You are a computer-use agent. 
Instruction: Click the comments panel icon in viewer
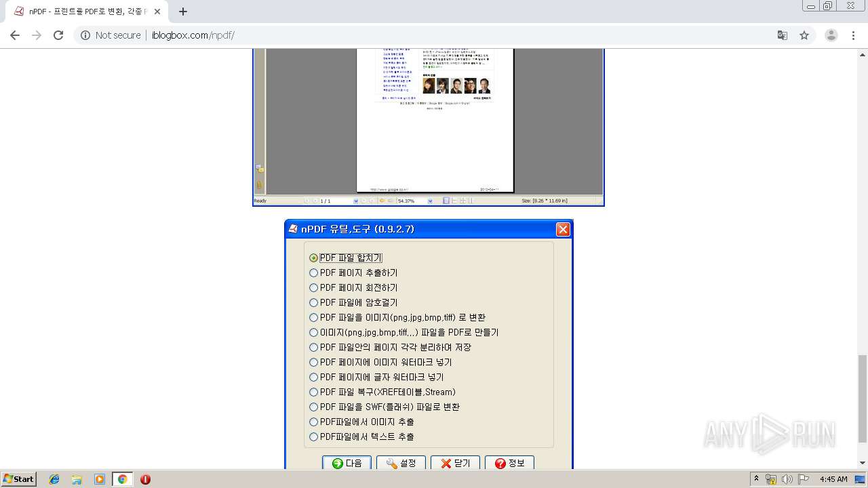pyautogui.click(x=259, y=168)
